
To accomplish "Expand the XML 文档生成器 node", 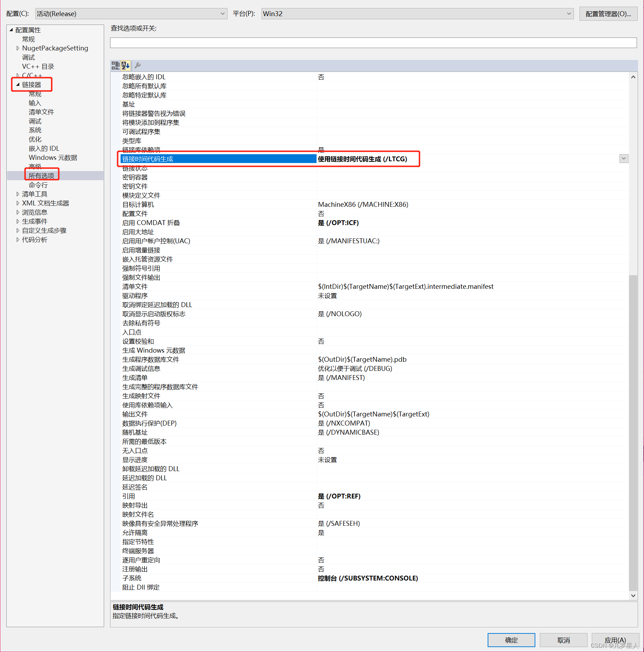I will (x=18, y=203).
